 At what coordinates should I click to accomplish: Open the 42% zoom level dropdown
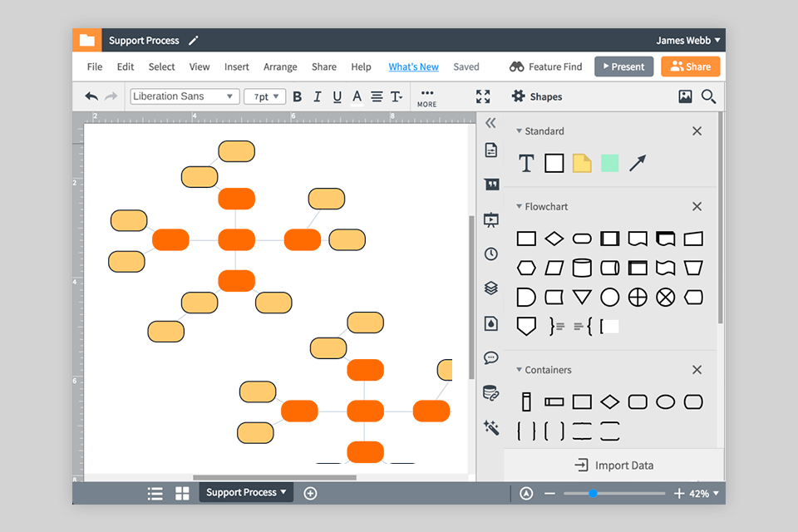click(x=704, y=493)
